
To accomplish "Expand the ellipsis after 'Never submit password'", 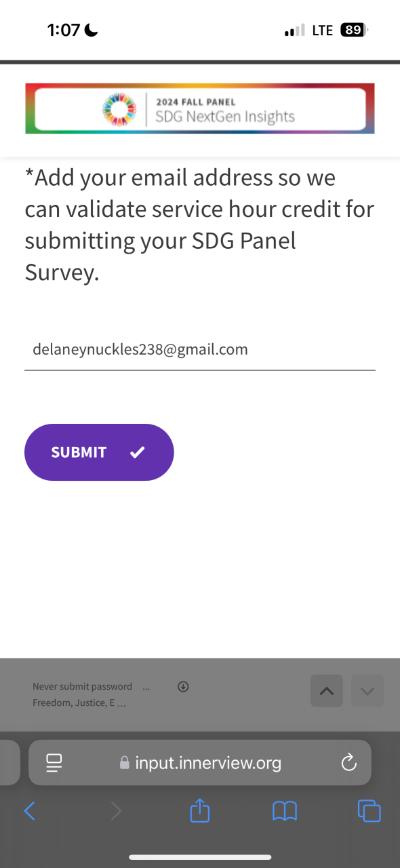I will [146, 686].
